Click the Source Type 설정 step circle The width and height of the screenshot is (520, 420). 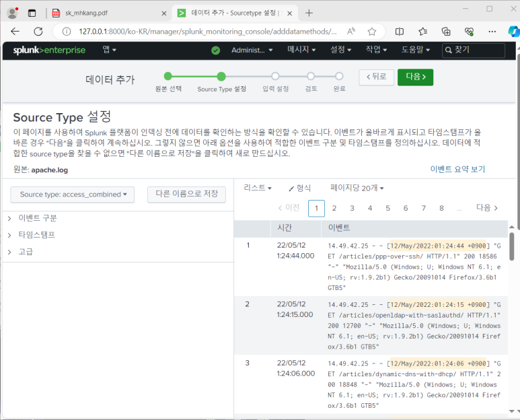[221, 77]
